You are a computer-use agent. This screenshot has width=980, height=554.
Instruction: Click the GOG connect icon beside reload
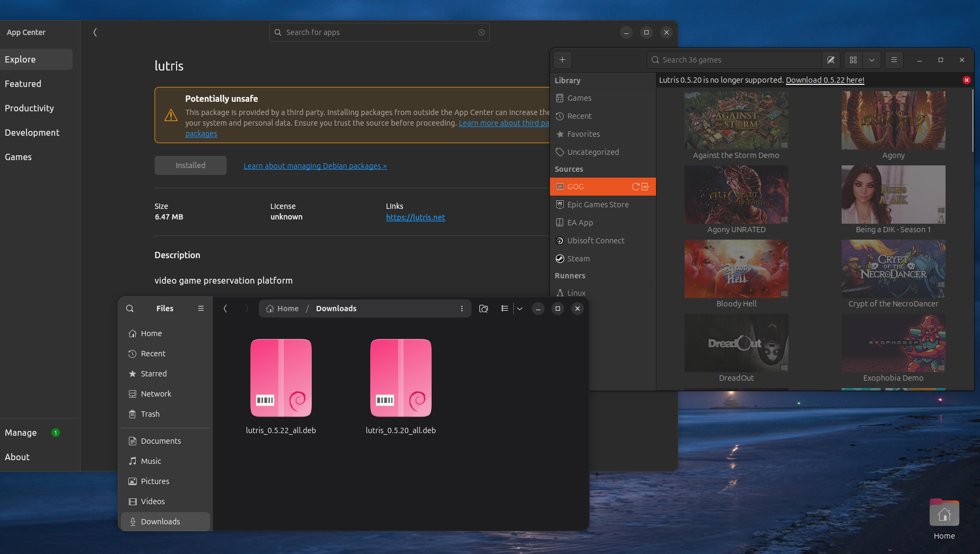click(645, 187)
